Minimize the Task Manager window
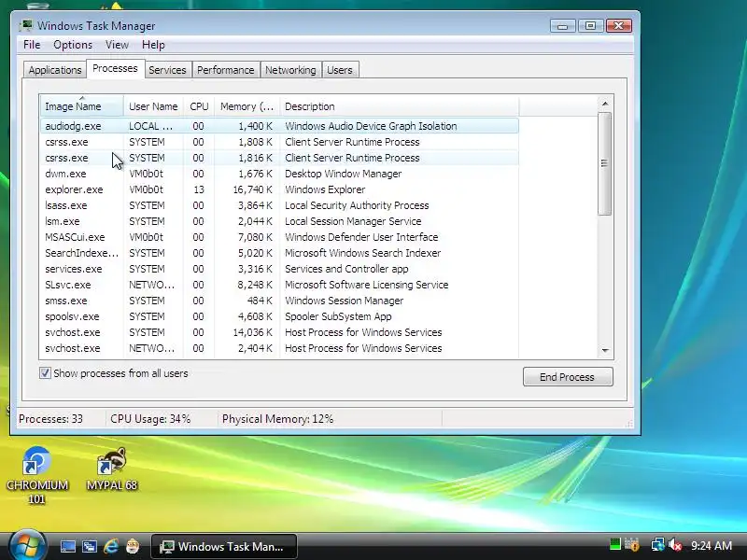The width and height of the screenshot is (747, 560). pos(563,26)
